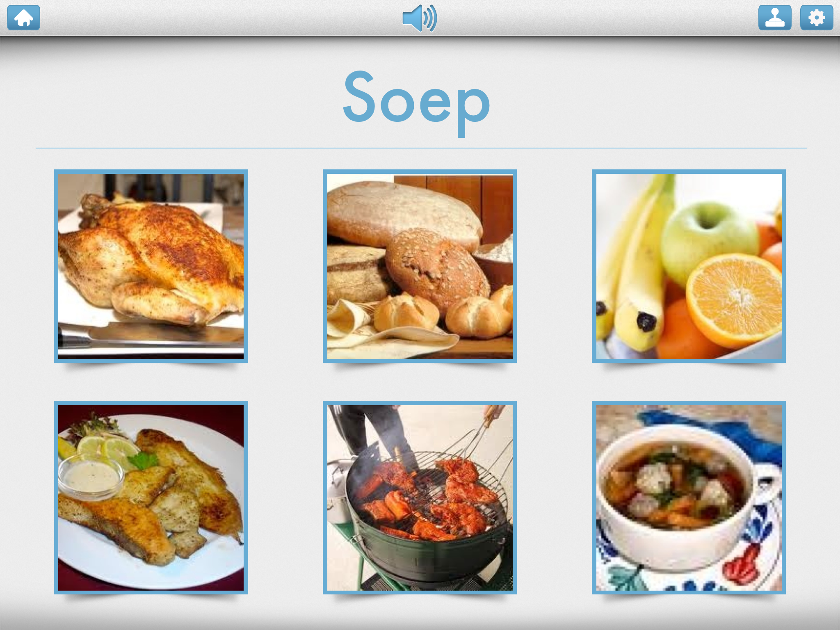840x630 pixels.
Task: Select the roasted chicken picture
Action: click(151, 266)
